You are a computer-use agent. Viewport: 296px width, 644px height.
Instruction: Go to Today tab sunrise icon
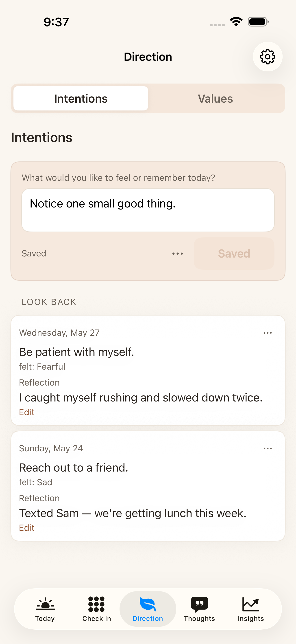click(x=45, y=604)
